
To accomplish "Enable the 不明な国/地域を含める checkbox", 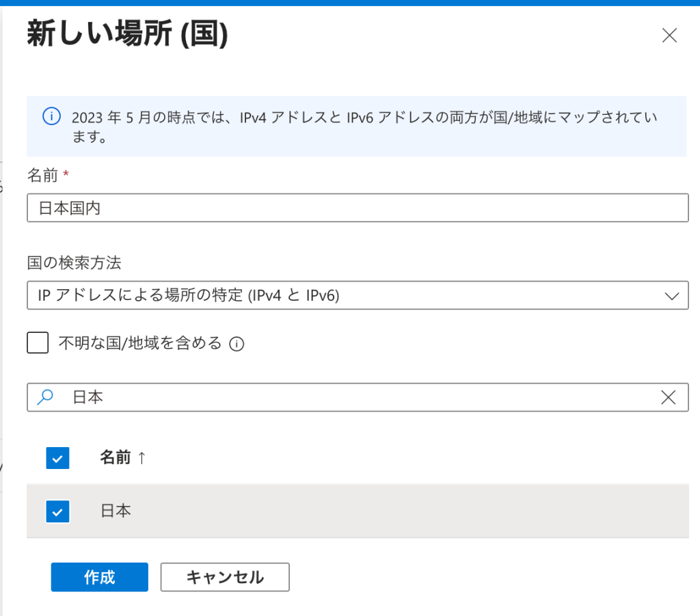I will 38,343.
